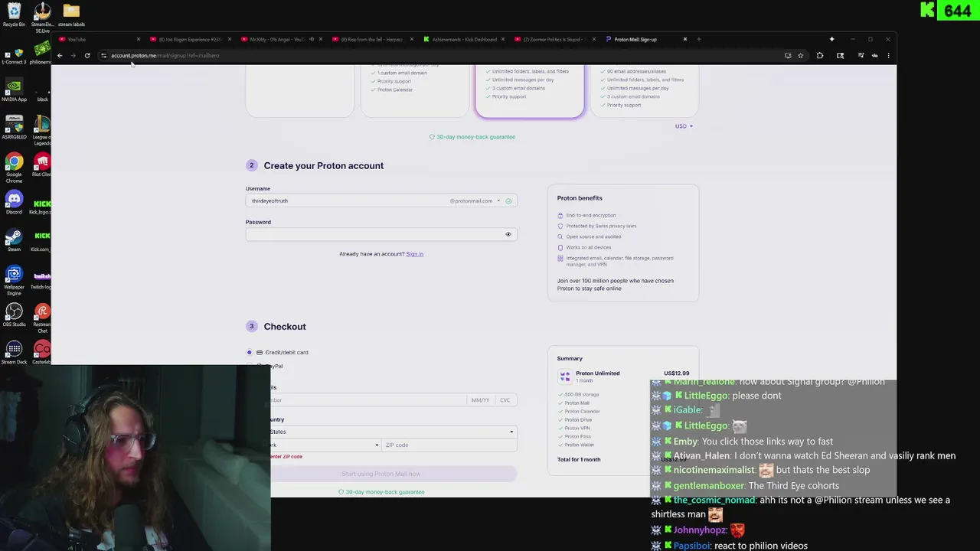
Task: Switch to the Joe Rogan Experience tab
Action: point(190,39)
